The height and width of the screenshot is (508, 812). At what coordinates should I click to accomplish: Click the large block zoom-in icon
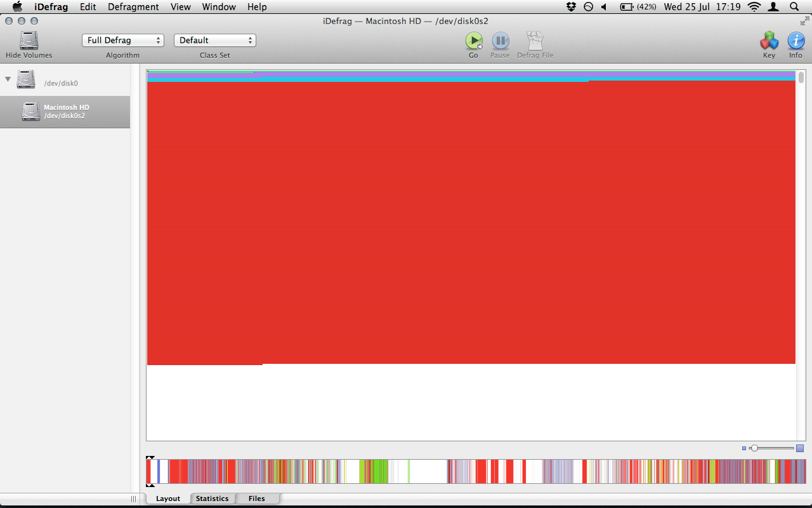[x=800, y=448]
